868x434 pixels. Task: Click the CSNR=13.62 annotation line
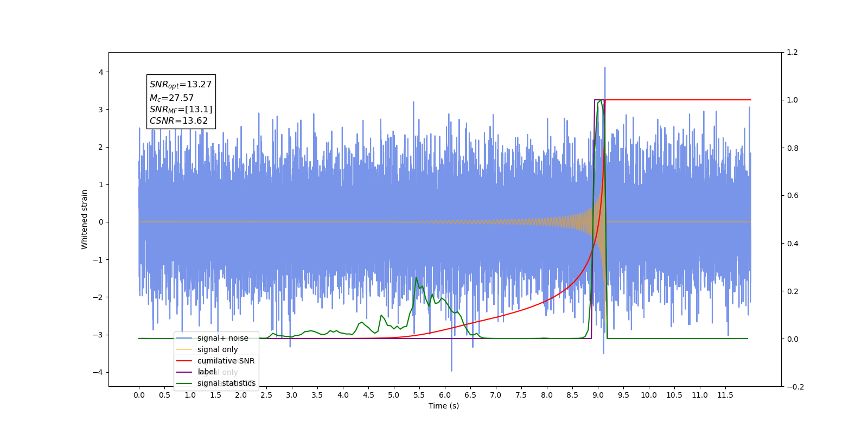178,121
